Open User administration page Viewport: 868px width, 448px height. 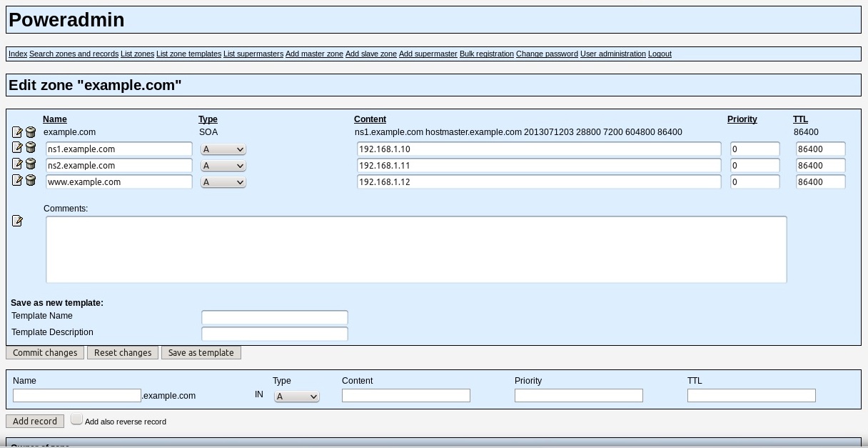tap(613, 54)
